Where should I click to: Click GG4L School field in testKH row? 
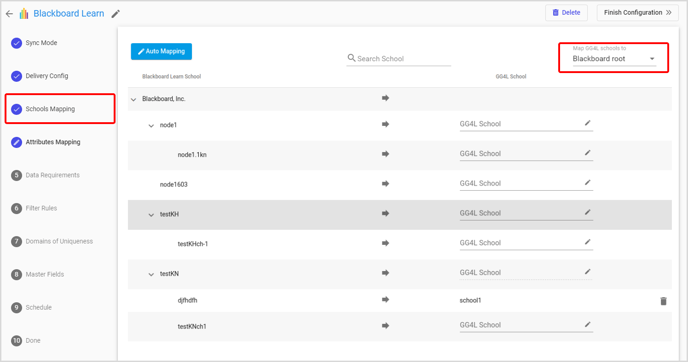coord(526,213)
